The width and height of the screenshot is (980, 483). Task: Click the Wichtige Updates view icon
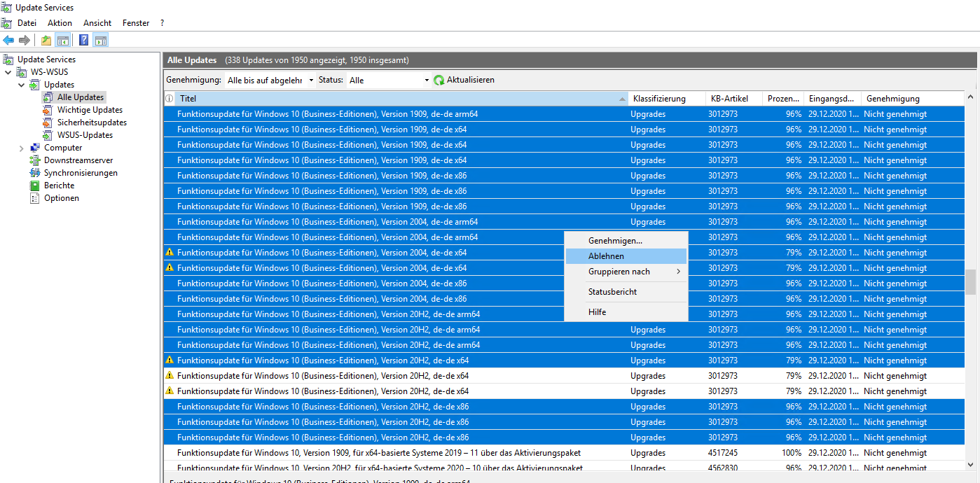click(x=48, y=110)
